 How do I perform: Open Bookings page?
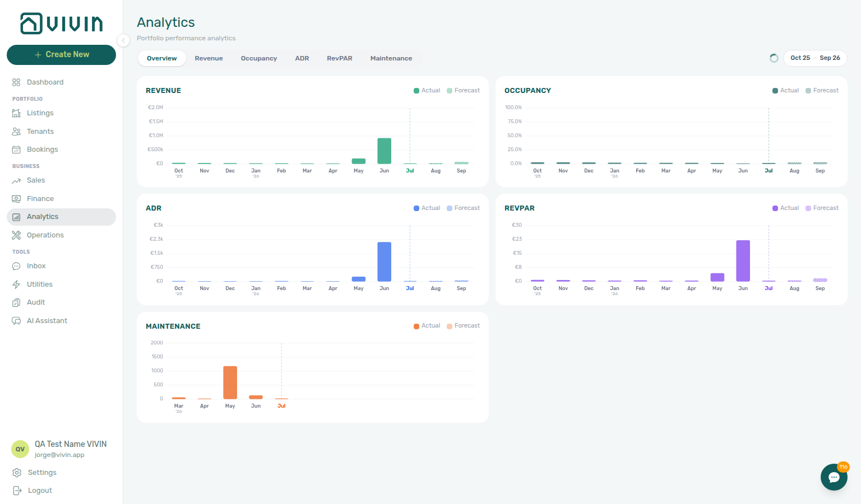[61, 150]
